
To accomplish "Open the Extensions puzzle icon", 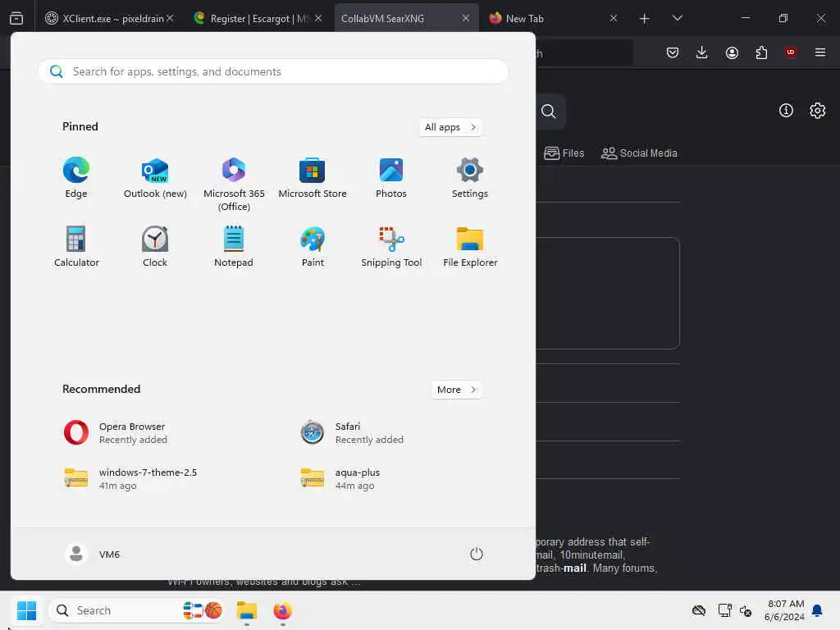I will [761, 52].
